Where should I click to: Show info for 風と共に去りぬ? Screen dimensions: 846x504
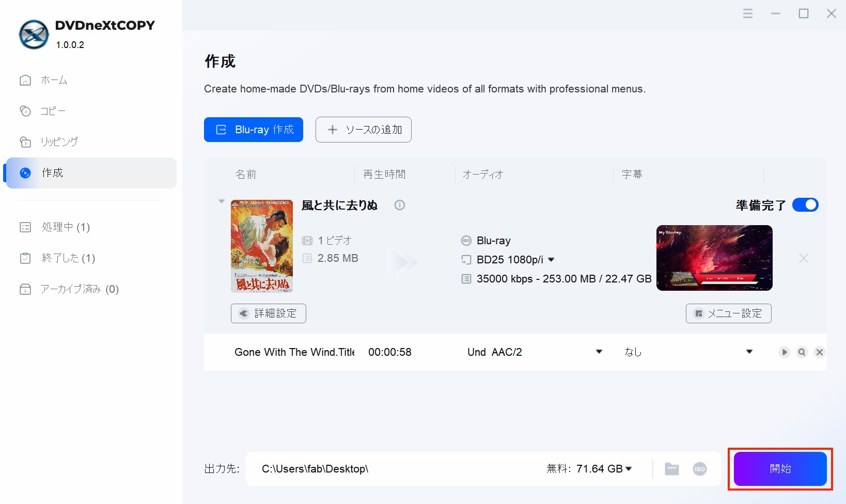400,205
